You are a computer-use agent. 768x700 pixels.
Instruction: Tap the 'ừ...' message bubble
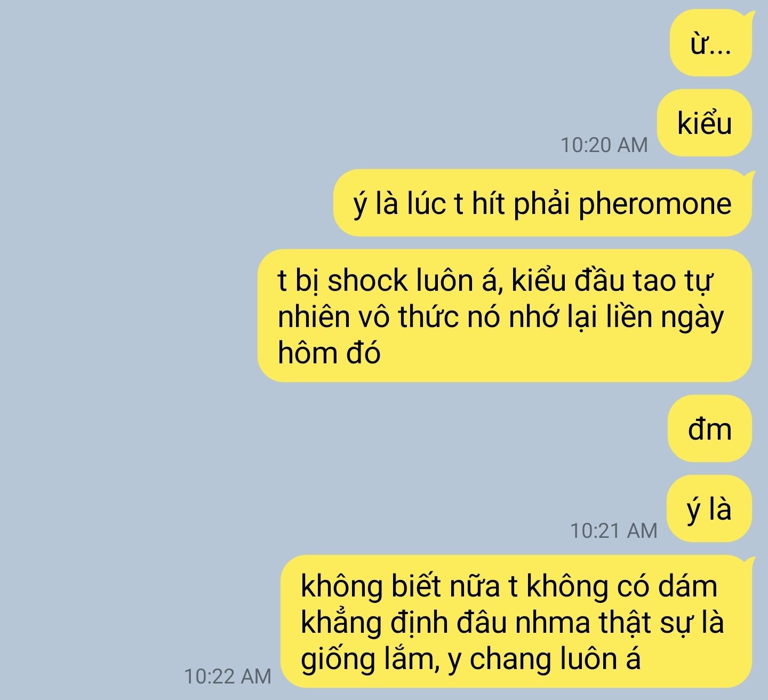coord(710,43)
